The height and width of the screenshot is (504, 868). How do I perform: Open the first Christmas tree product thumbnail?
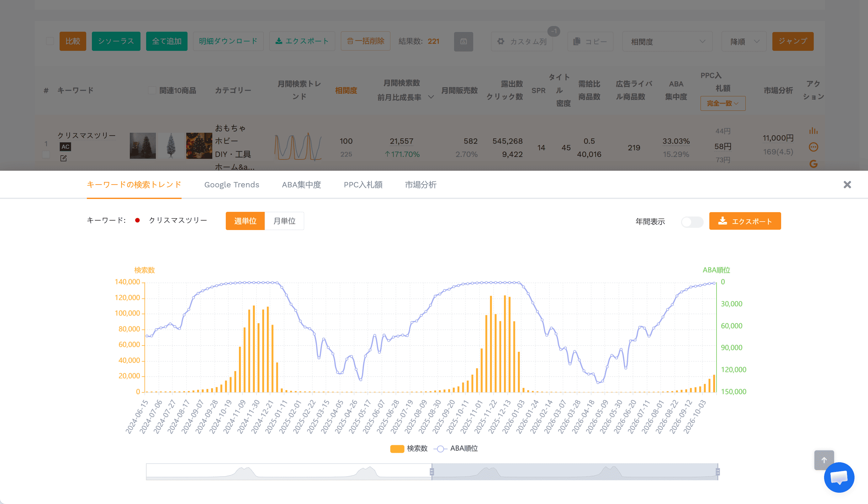coord(143,146)
